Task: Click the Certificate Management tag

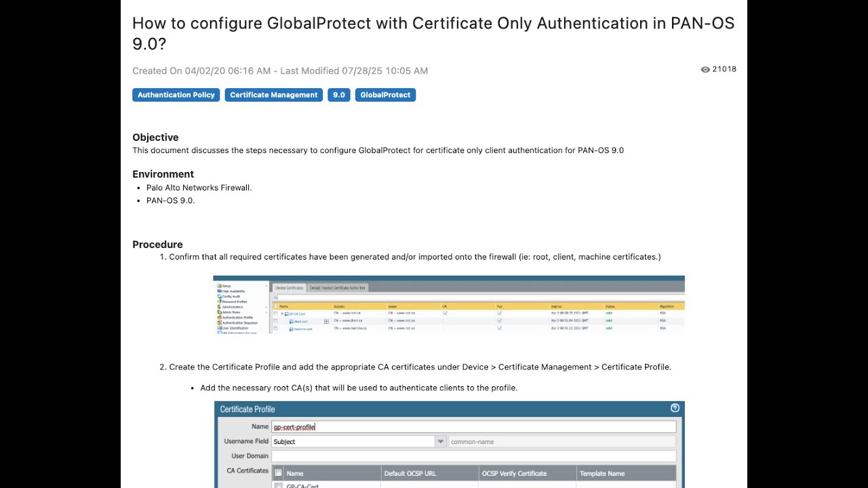Action: pos(274,95)
